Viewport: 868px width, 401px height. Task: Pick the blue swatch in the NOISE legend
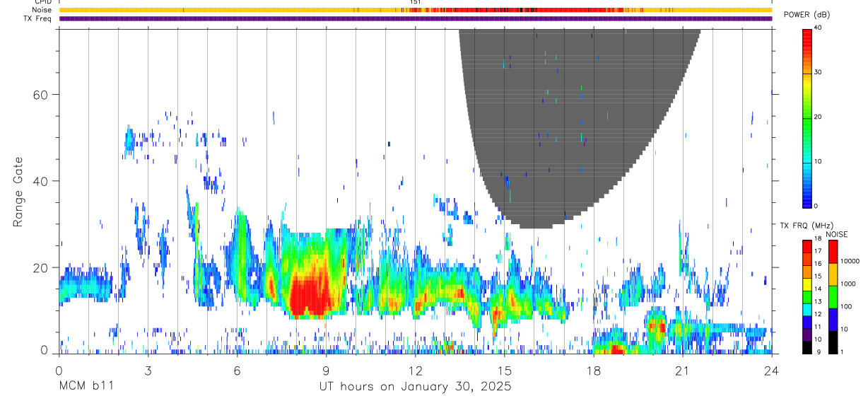832,320
